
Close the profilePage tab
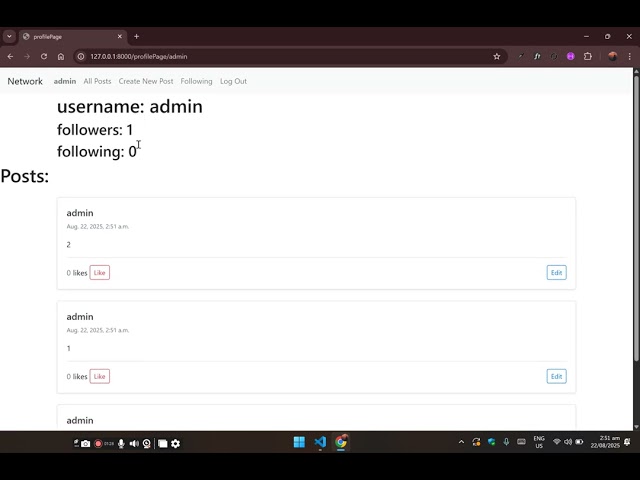120,36
